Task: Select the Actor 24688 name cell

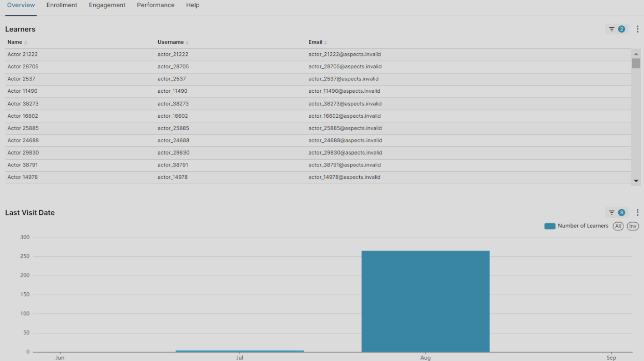Action: pyautogui.click(x=23, y=140)
